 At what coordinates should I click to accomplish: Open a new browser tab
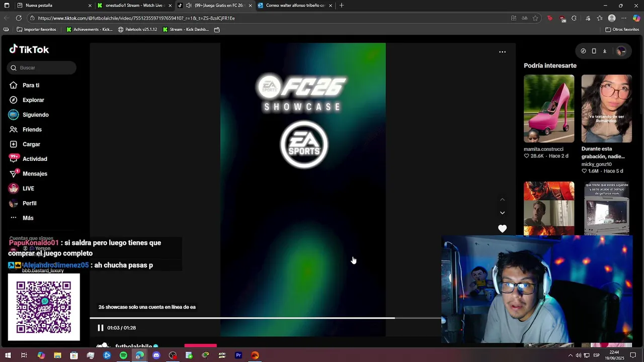342,6
